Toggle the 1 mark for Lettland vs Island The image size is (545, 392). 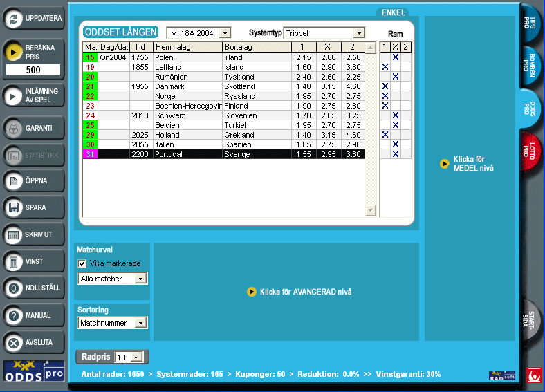(385, 67)
